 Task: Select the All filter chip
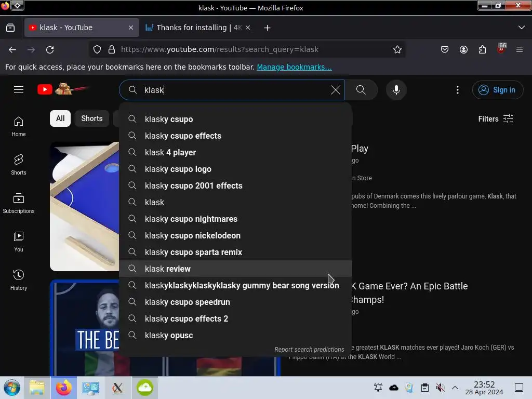tap(60, 118)
